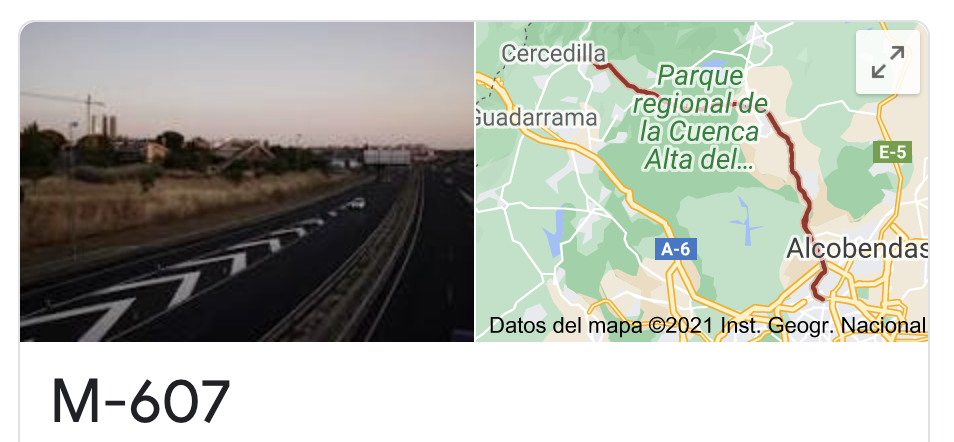Screen dimensions: 954x442
Task: Select the Guadarrama town label
Action: pos(536,118)
